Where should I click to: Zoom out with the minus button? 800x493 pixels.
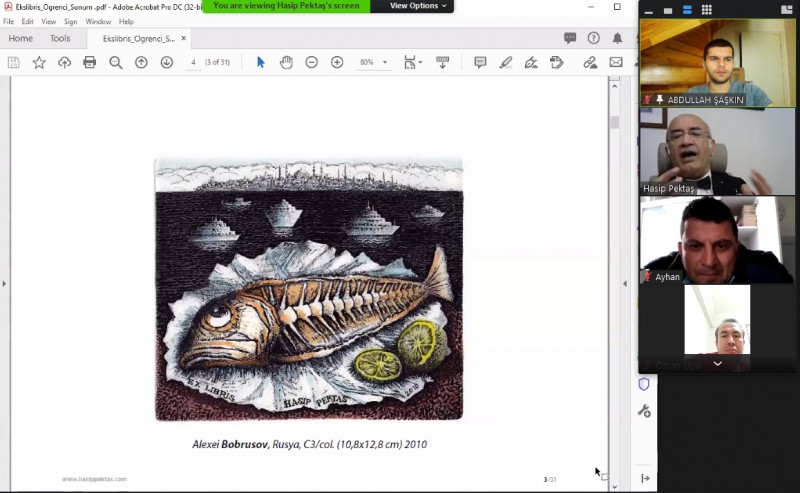[312, 62]
